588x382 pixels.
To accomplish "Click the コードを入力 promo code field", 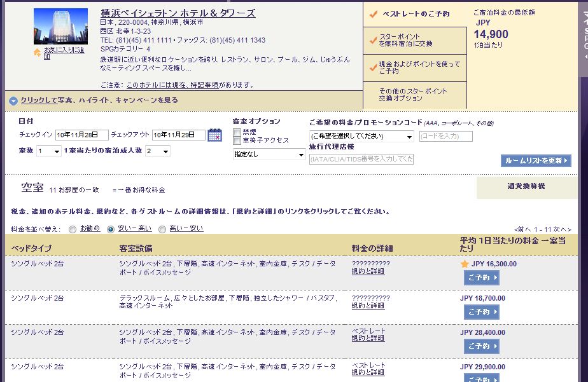I will click(446, 136).
